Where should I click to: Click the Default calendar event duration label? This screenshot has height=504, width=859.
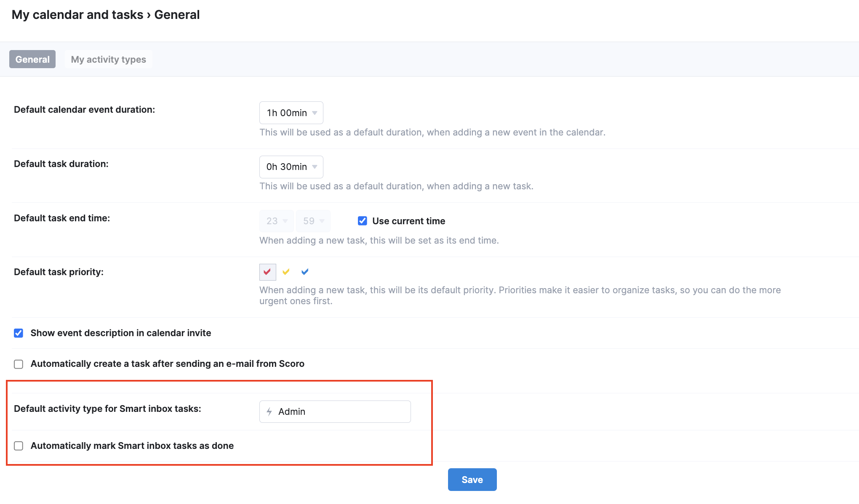click(85, 109)
